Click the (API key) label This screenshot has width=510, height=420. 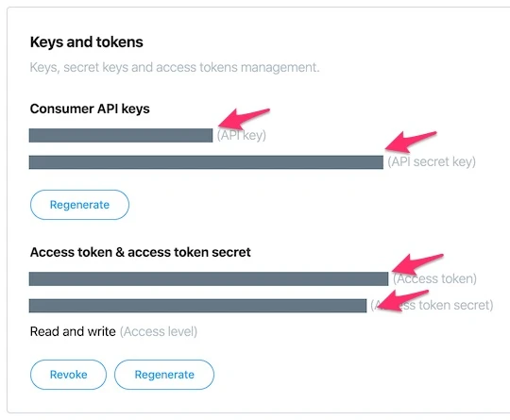[242, 135]
